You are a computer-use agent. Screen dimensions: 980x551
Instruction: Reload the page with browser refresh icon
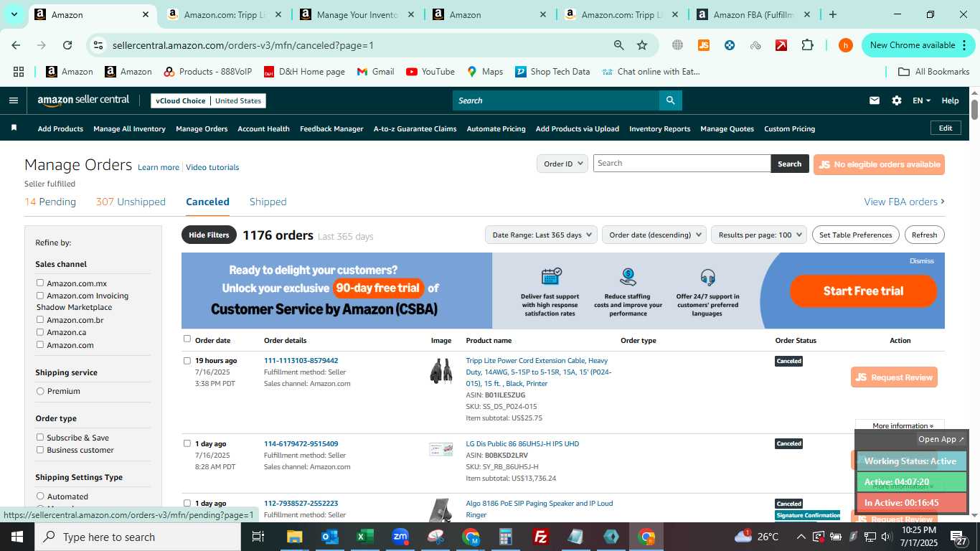67,45
